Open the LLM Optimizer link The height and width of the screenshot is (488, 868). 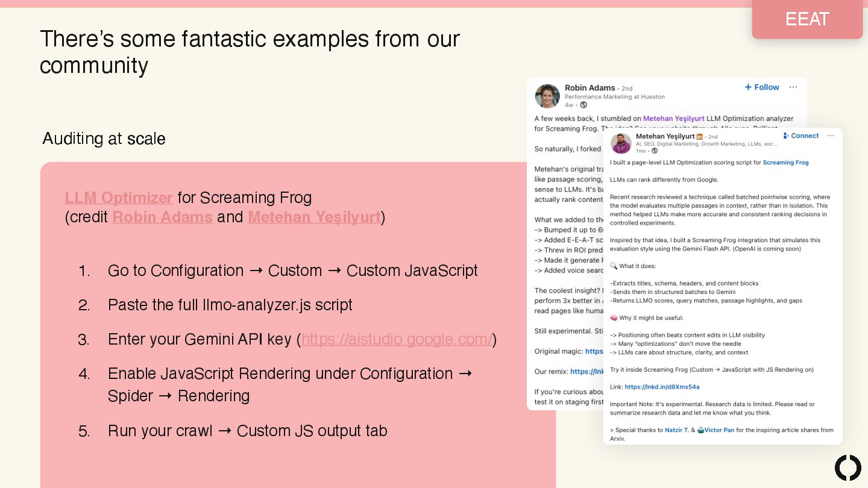point(119,198)
